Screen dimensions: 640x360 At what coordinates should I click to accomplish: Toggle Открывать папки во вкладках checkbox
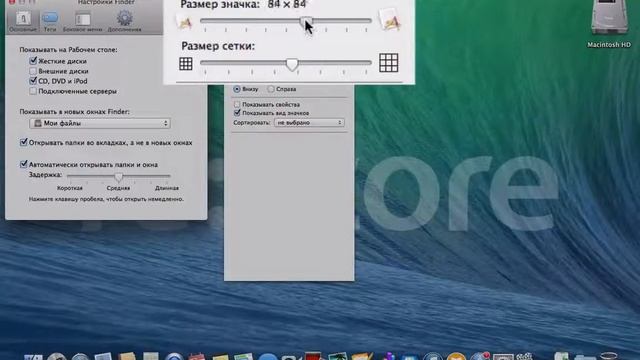click(x=24, y=142)
